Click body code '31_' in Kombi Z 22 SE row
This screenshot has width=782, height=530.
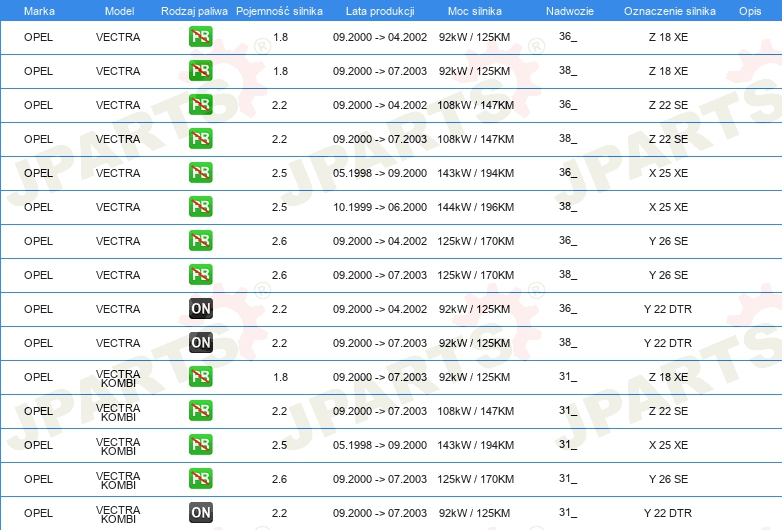568,410
